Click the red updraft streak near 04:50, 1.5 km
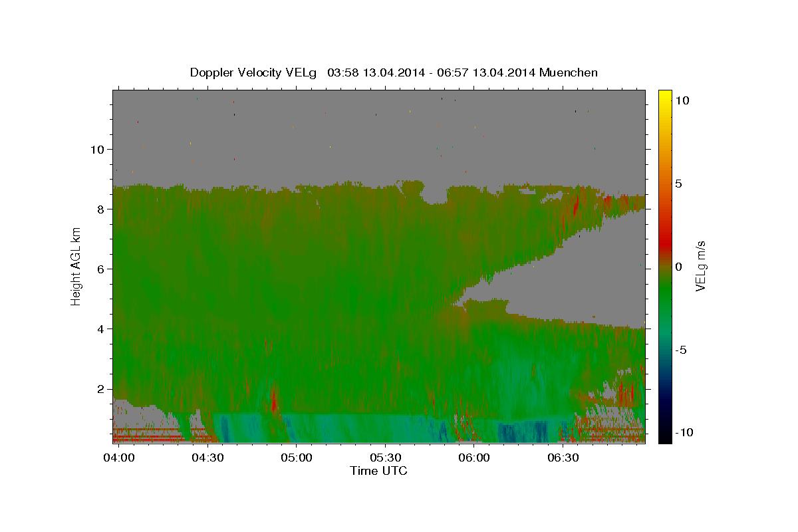Image resolution: width=798 pixels, height=532 pixels. coord(274,399)
